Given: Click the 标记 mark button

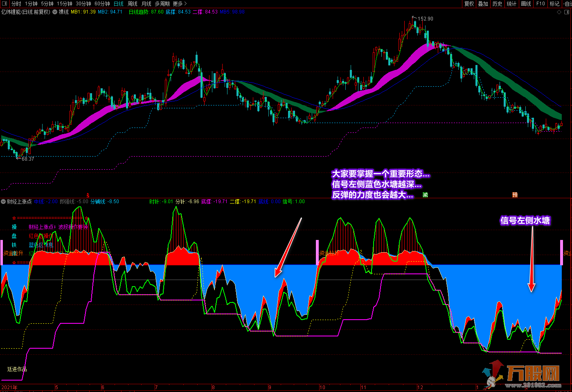Looking at the screenshot, I should [554, 4].
